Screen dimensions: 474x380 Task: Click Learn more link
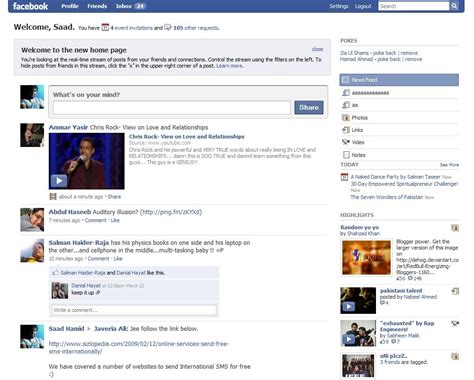[x=229, y=66]
